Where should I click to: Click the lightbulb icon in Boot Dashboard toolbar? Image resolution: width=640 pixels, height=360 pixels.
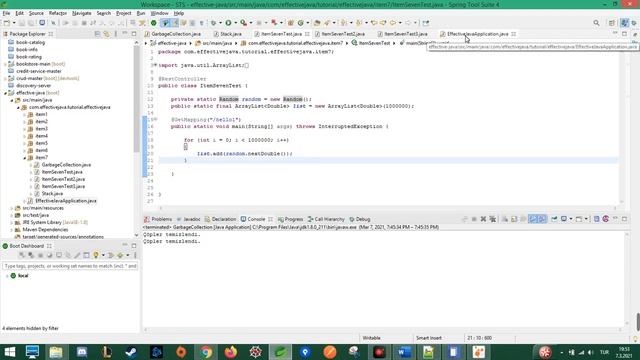point(96,255)
